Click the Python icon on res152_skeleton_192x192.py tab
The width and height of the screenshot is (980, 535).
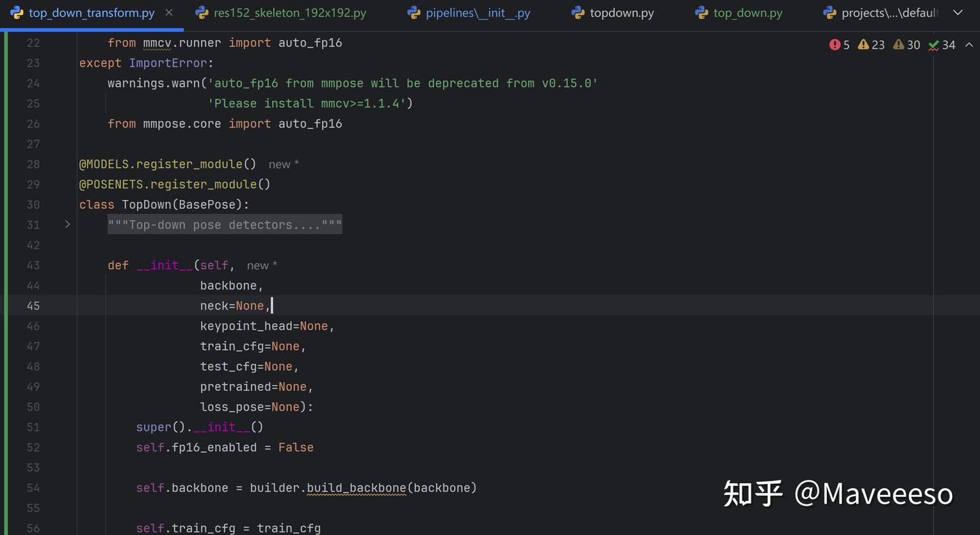pyautogui.click(x=201, y=12)
